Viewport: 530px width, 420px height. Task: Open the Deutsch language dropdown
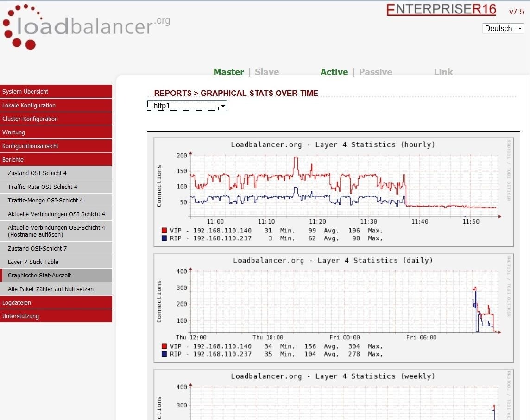503,28
